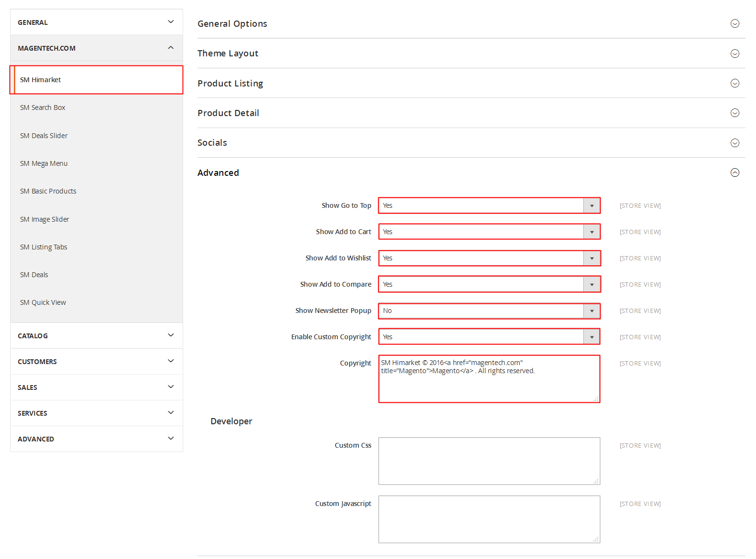Click the CATALOG sidebar group label

click(x=33, y=336)
